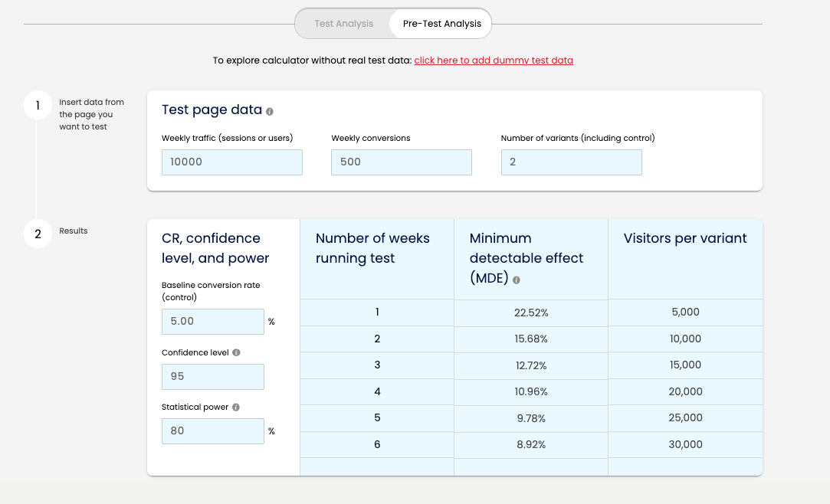Select the 22.52% MDE cell

[531, 313]
